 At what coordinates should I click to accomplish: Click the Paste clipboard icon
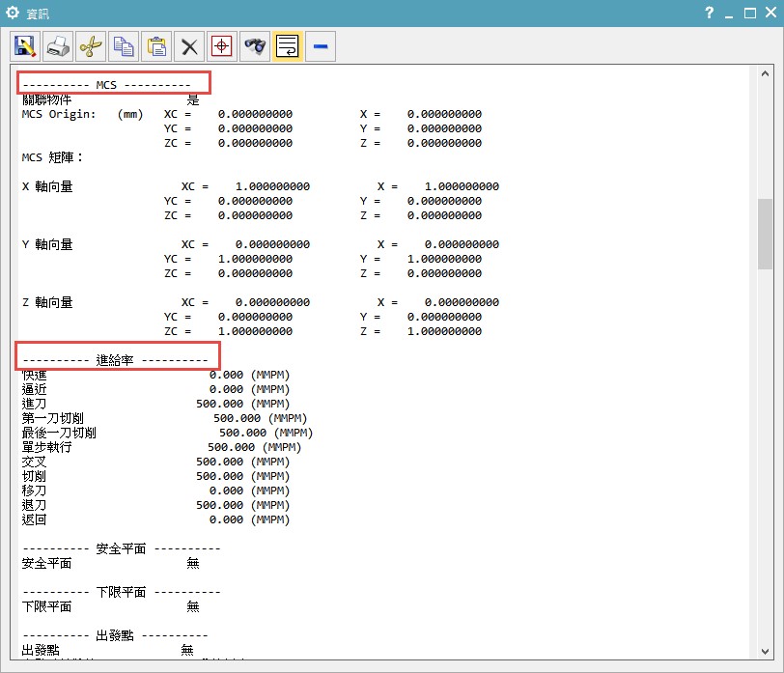156,46
